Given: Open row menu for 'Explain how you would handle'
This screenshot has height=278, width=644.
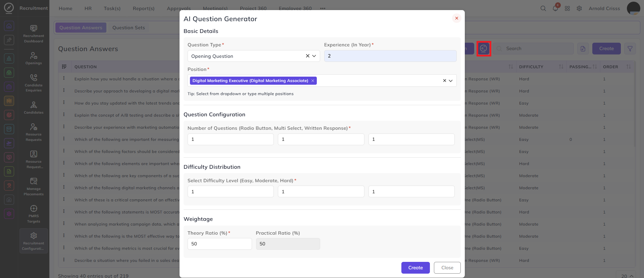Looking at the screenshot, I should 64,78.
